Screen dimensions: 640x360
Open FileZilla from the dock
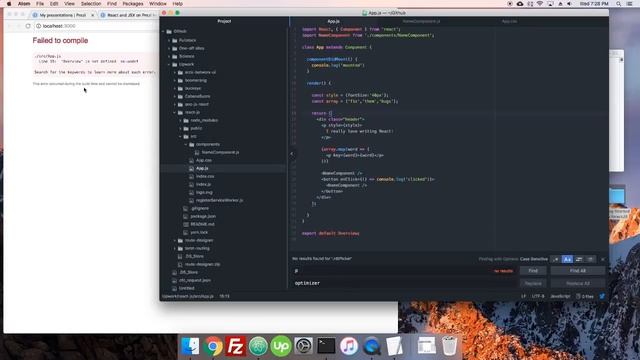click(x=236, y=346)
